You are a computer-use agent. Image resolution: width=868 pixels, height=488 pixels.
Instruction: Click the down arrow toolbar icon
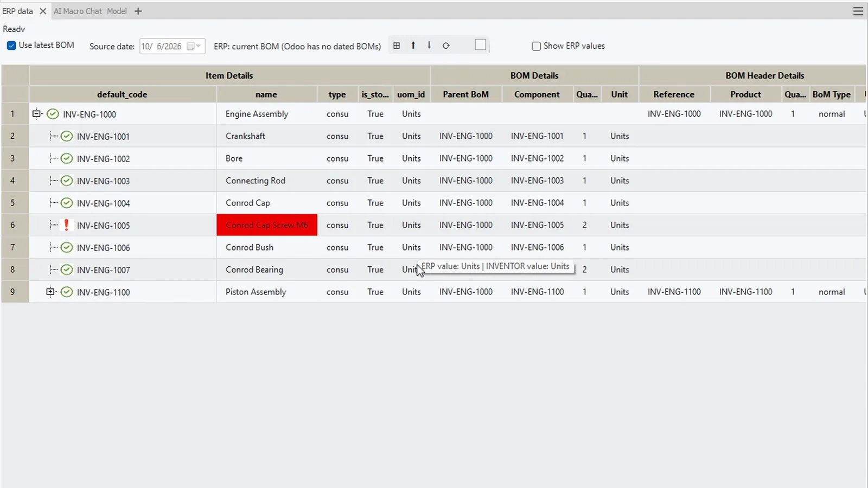click(x=429, y=46)
